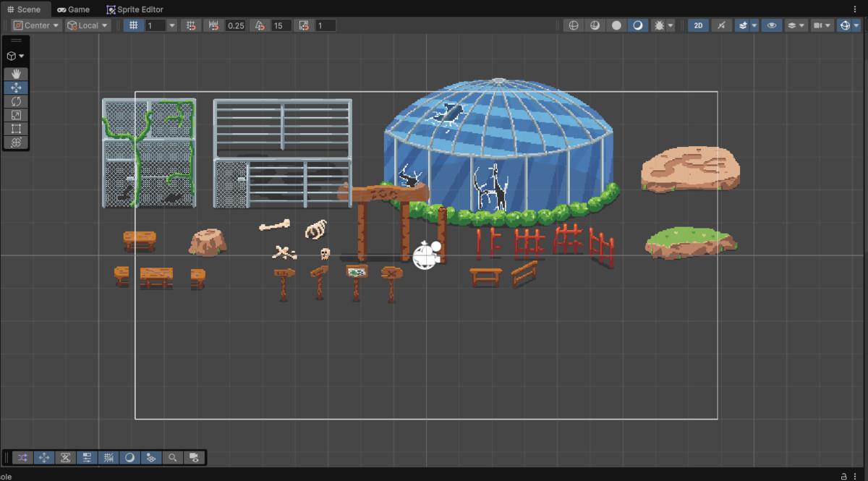Toggle the grid visibility button
The width and height of the screenshot is (868, 481).
tap(133, 25)
